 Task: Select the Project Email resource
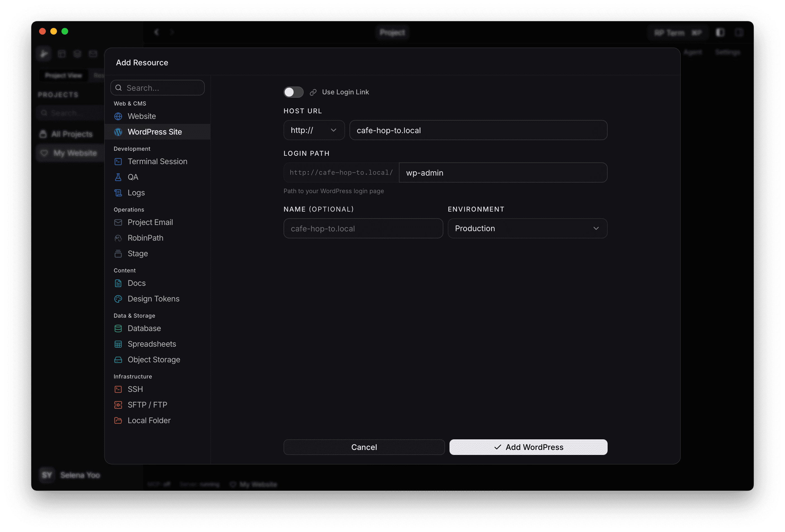(x=150, y=222)
